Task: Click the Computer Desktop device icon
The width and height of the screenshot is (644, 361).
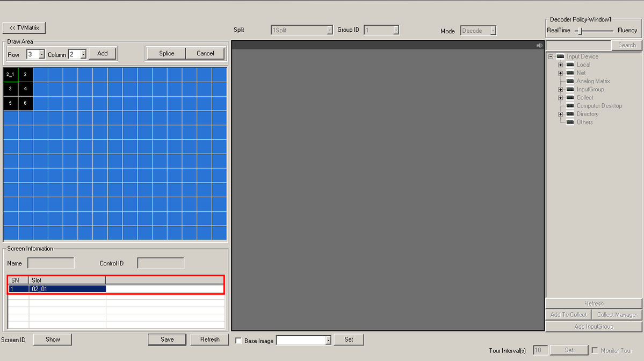Action: click(x=570, y=105)
